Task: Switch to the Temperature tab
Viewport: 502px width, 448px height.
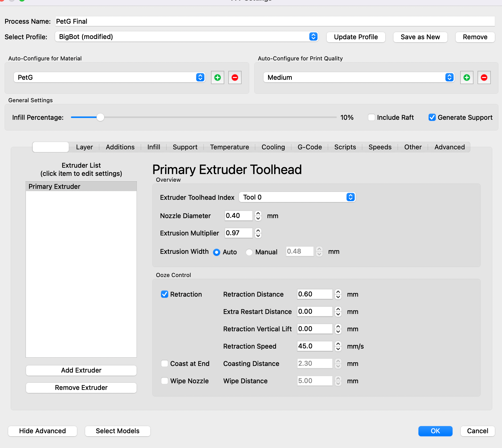Action: click(229, 147)
